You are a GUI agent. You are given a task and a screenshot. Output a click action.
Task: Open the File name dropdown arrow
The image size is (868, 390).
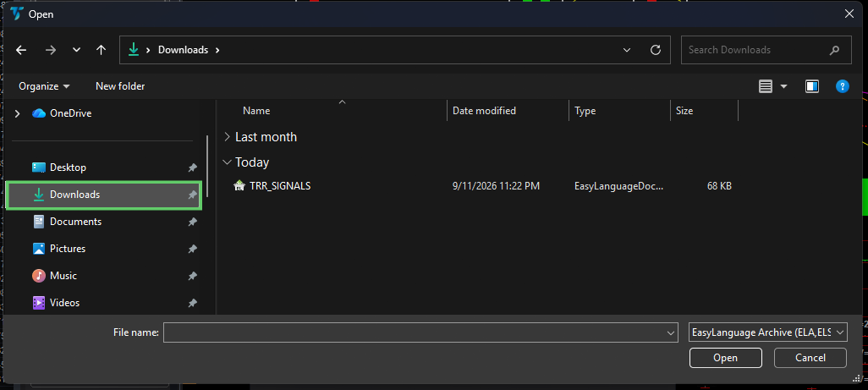coord(671,332)
